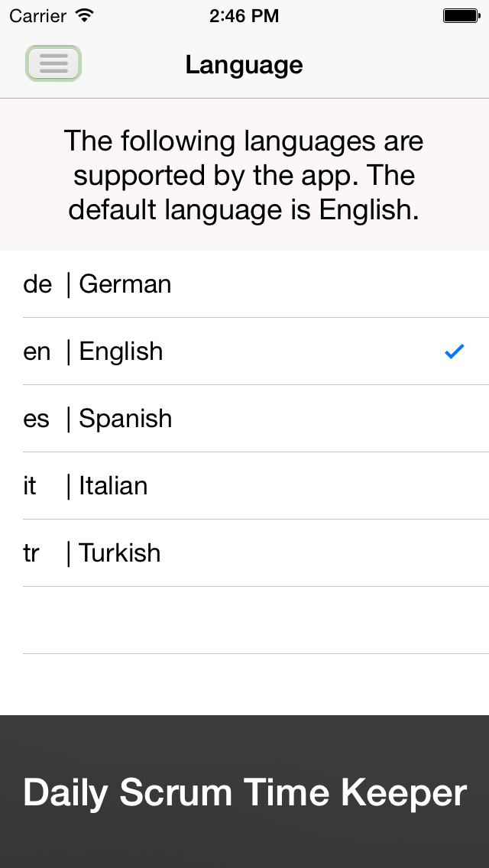The height and width of the screenshot is (868, 489).
Task: Tap the 'tr' language code
Action: pyautogui.click(x=31, y=553)
